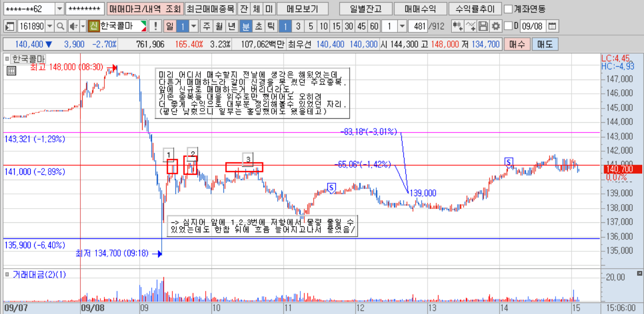Open chart settings gear icon
Viewport: 644px width, 314px height.
click(496, 26)
